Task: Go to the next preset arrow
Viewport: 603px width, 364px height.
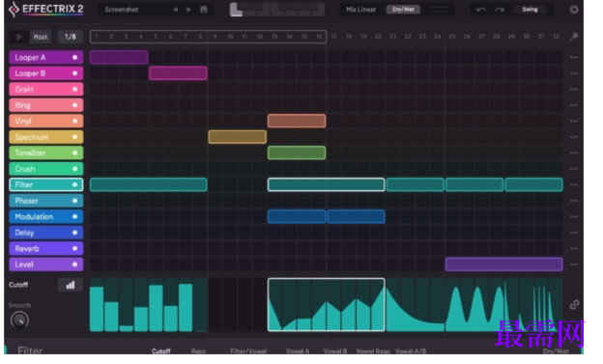Action: tap(188, 10)
